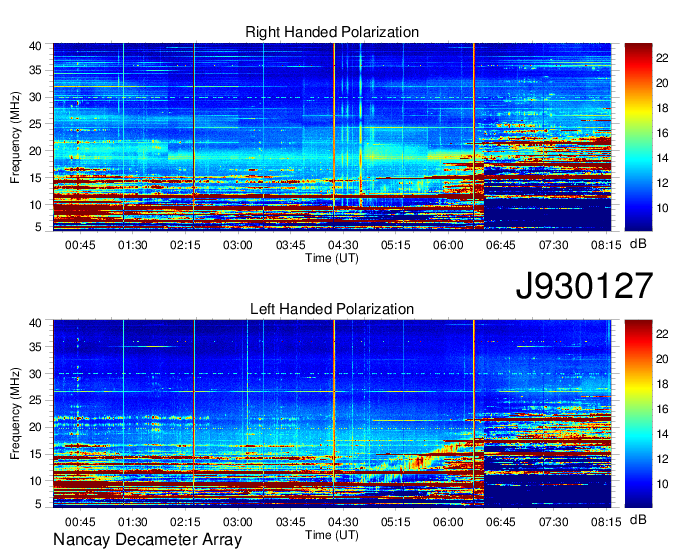Click the 02:15 time tick under Left Handed plot

(185, 522)
